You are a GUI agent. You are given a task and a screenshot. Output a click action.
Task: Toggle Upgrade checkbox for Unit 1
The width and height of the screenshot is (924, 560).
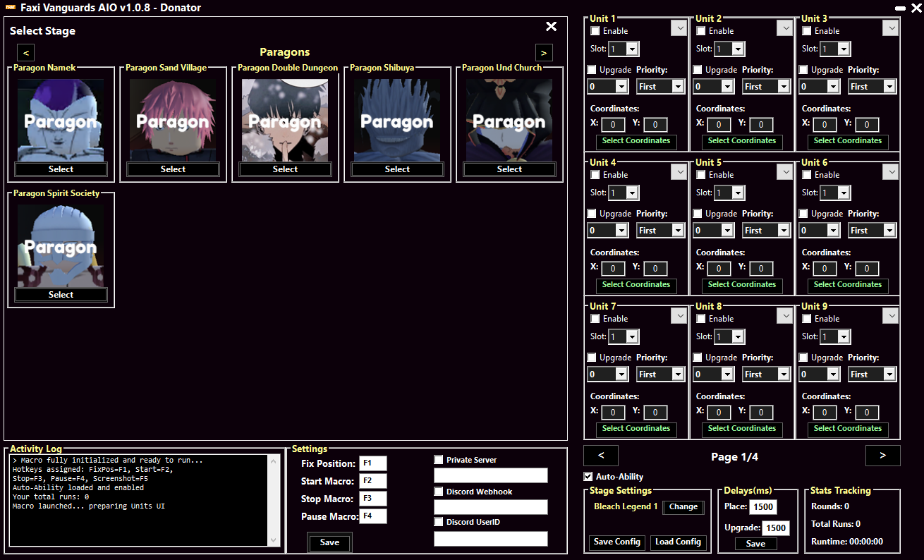(592, 70)
